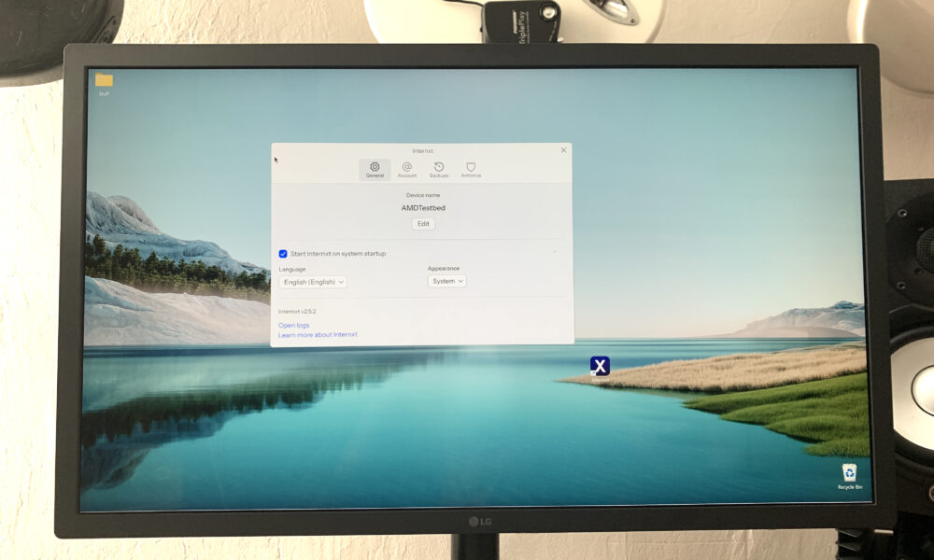The image size is (934, 560).
Task: Click the Antivirus shield icon
Action: click(x=471, y=165)
